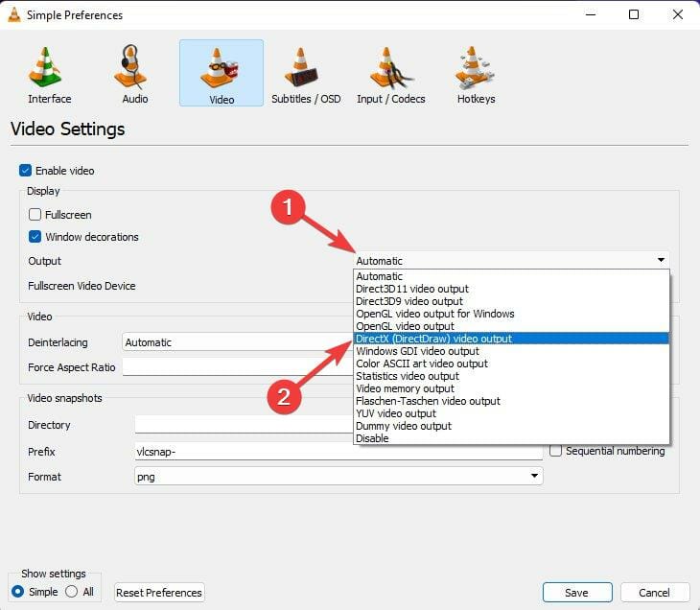This screenshot has height=610, width=700.
Task: Click the Force Aspect Ratio field
Action: click(x=238, y=367)
